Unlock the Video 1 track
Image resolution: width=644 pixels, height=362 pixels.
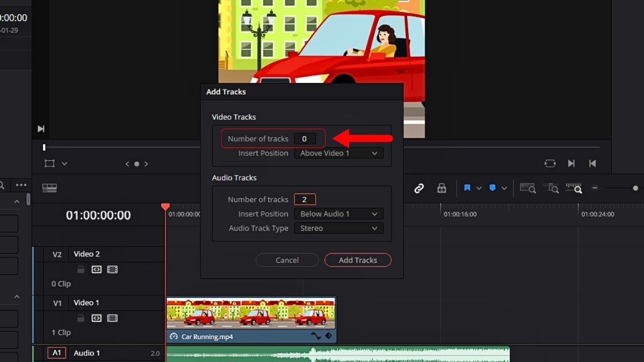pyautogui.click(x=80, y=318)
